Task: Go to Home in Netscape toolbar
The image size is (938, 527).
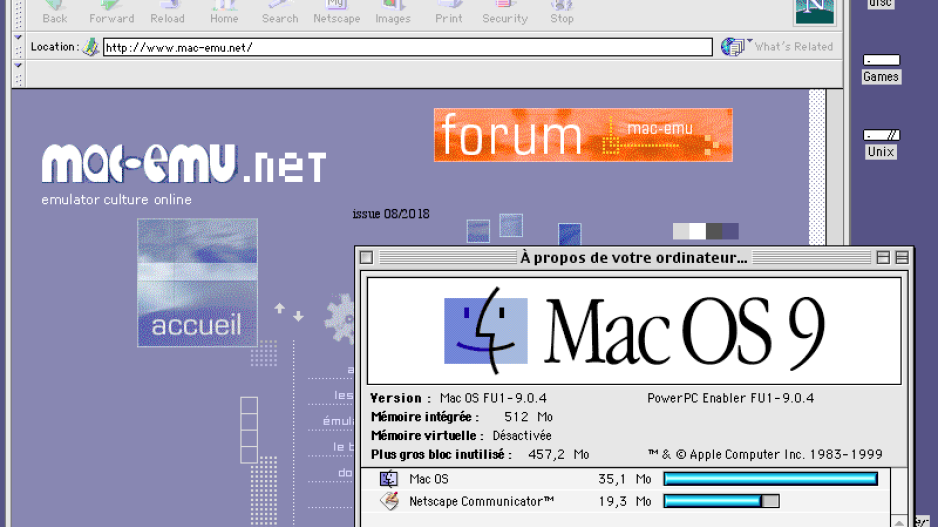Action: (x=224, y=12)
